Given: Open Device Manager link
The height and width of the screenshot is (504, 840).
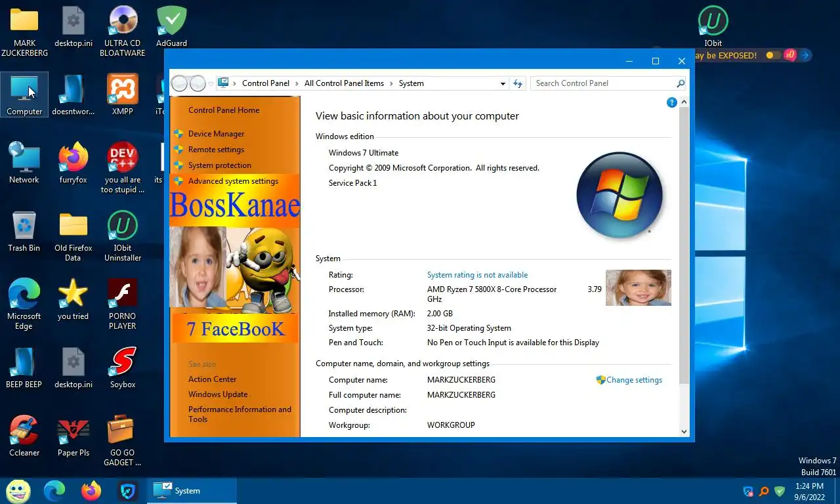Looking at the screenshot, I should 216,134.
